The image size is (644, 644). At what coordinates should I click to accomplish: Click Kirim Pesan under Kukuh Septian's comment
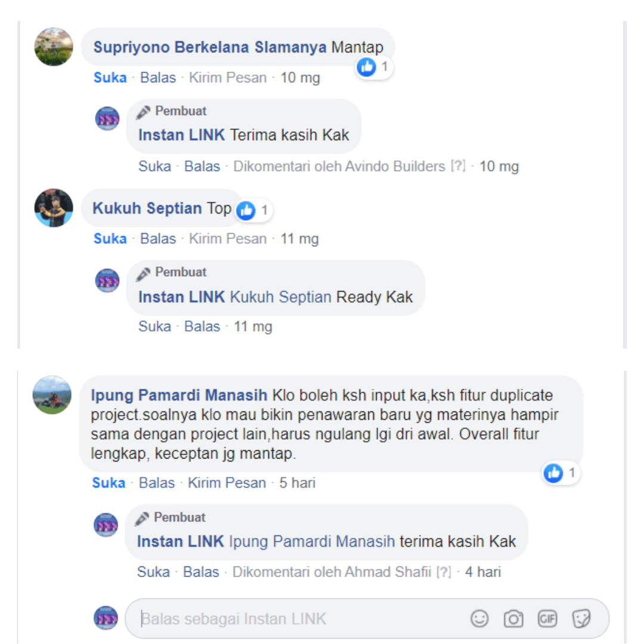coord(228,239)
